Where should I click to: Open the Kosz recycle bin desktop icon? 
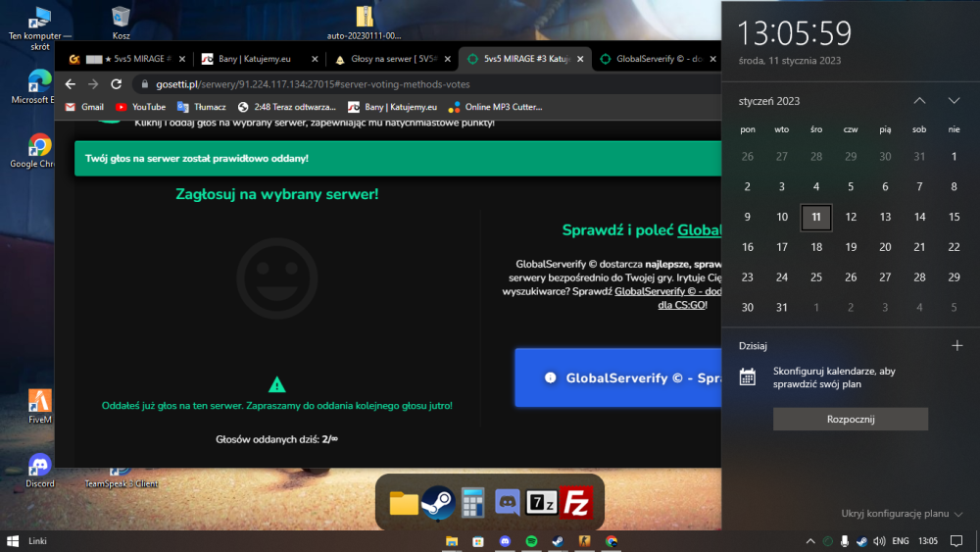[121, 24]
